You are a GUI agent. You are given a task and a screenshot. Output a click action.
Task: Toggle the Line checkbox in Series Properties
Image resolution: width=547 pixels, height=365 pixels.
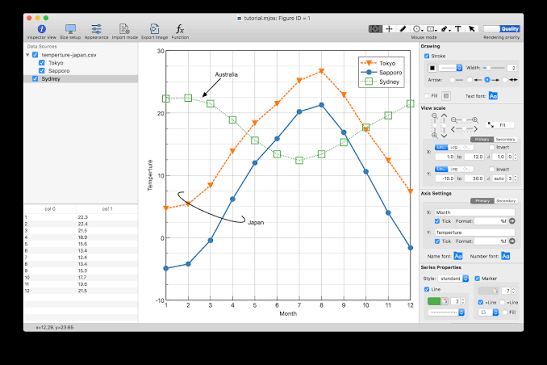[426, 289]
